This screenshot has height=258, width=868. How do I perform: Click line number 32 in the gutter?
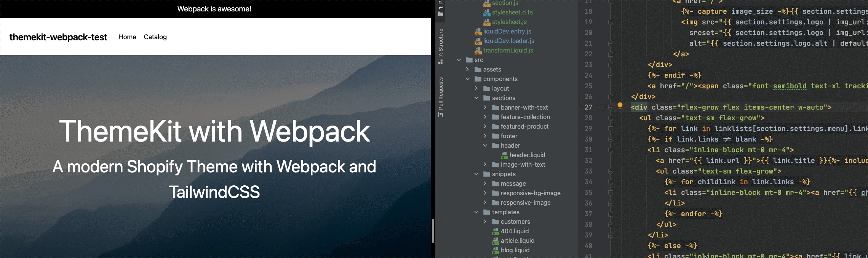(x=588, y=161)
